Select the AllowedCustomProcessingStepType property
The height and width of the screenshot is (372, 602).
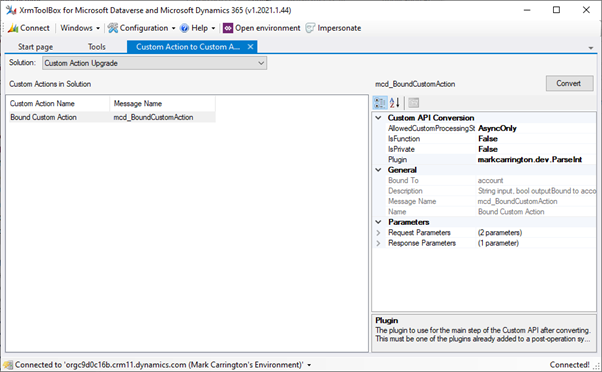point(431,128)
